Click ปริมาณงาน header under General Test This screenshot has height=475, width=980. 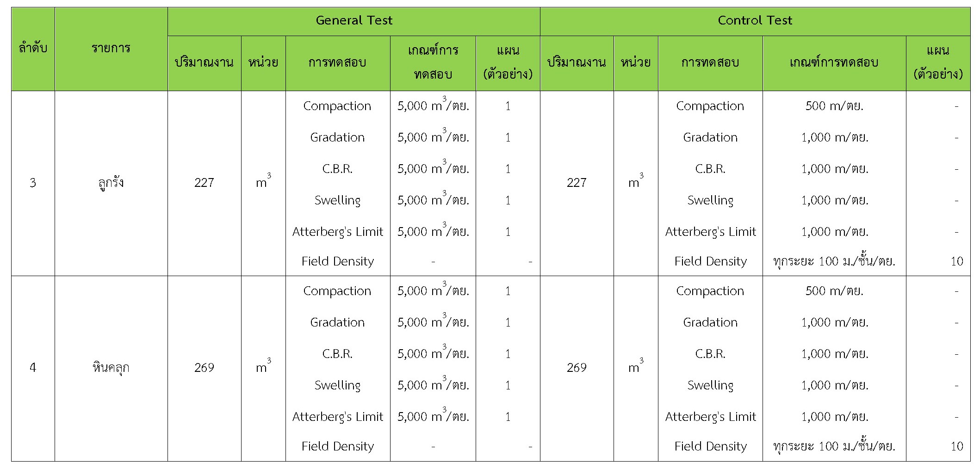204,62
